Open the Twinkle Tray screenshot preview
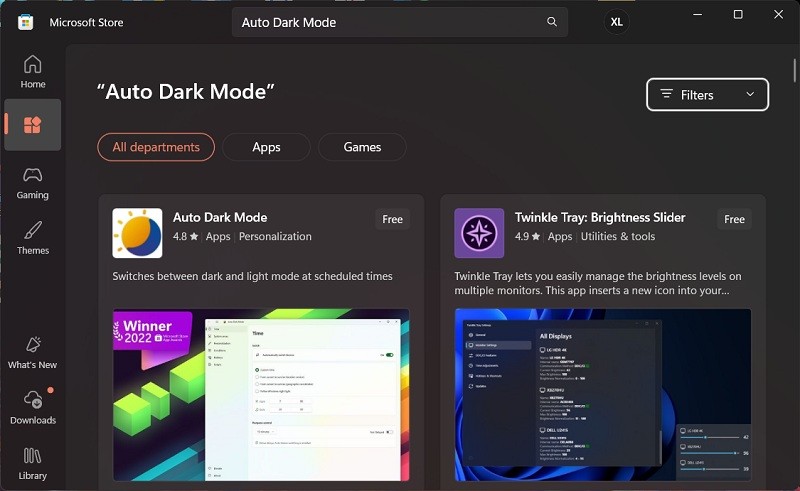 603,395
